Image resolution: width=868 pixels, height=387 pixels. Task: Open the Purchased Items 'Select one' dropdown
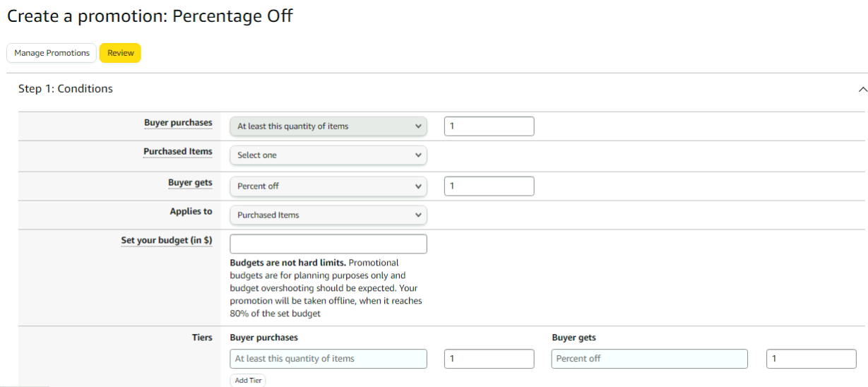328,155
